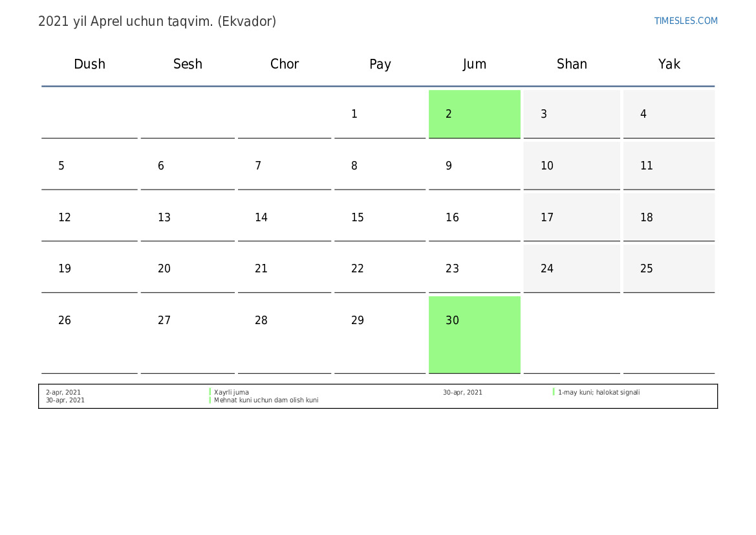756x535 pixels.
Task: Select the green April 30 holiday cell
Action: point(474,334)
